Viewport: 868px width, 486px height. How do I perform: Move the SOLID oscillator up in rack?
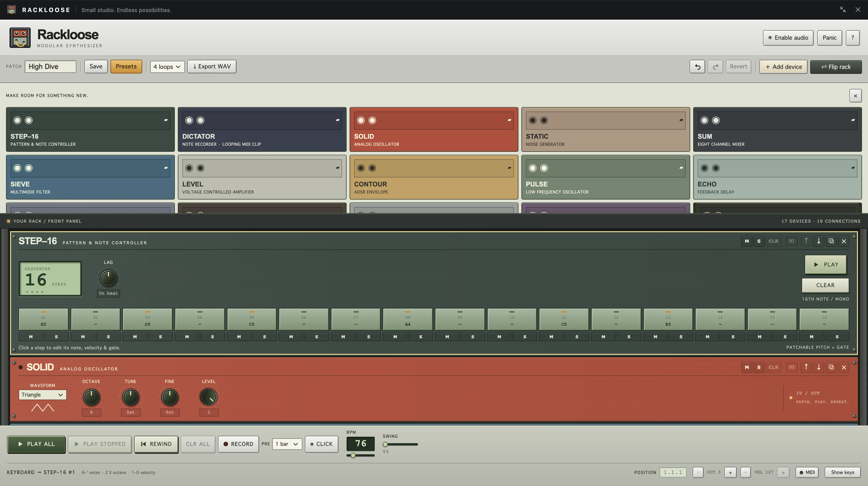pos(806,367)
